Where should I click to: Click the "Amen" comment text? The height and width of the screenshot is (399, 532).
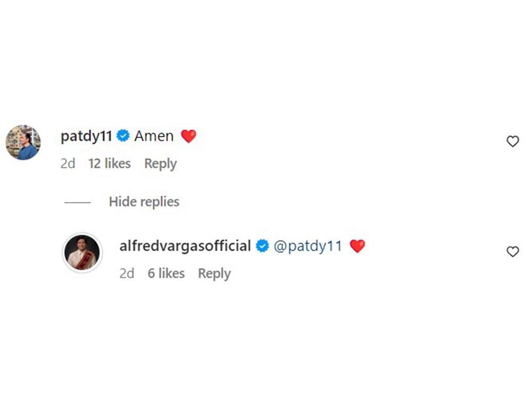click(x=154, y=136)
